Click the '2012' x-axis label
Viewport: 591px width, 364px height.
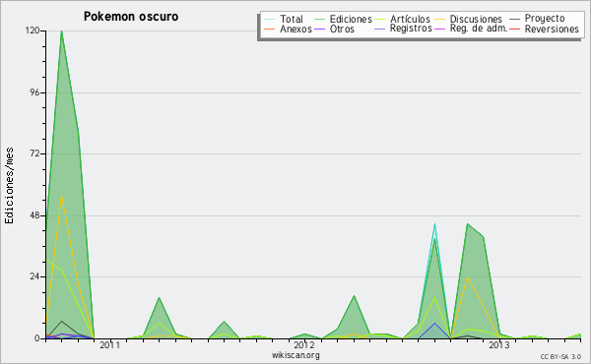tap(304, 344)
